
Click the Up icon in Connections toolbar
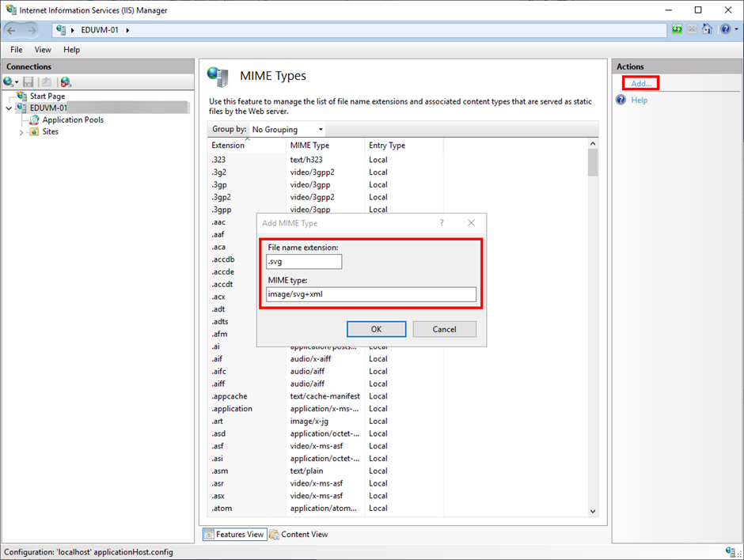(47, 82)
